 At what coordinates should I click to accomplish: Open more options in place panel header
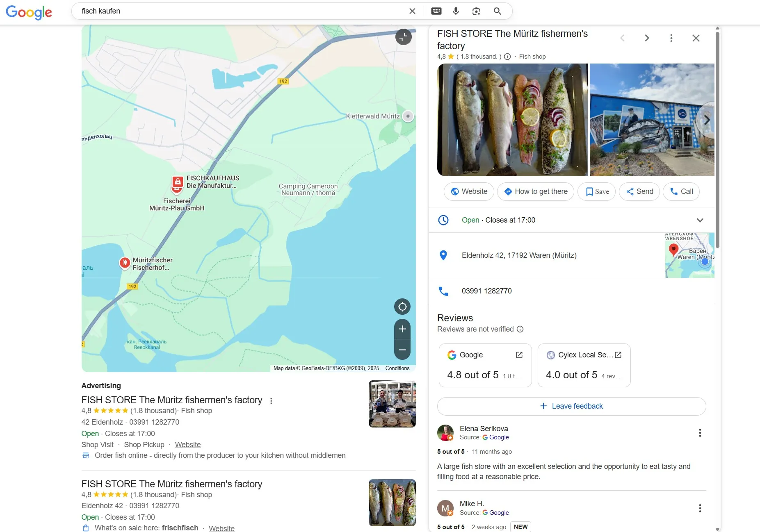[671, 38]
